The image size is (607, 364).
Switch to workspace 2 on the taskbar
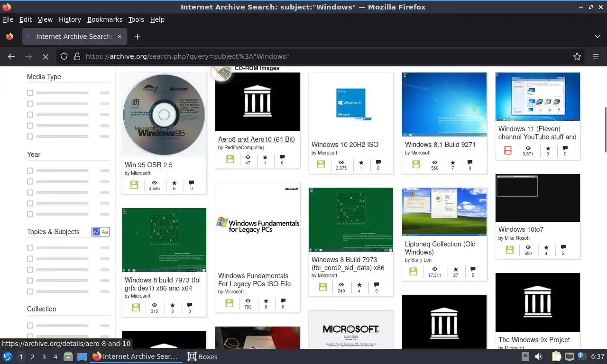tap(33, 357)
